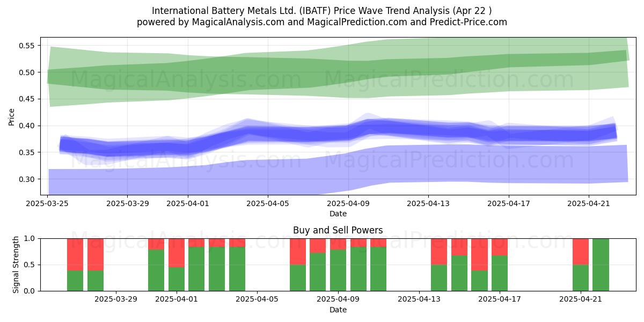
Task: Click the 'Price' y-axis label
Action: (x=12, y=116)
